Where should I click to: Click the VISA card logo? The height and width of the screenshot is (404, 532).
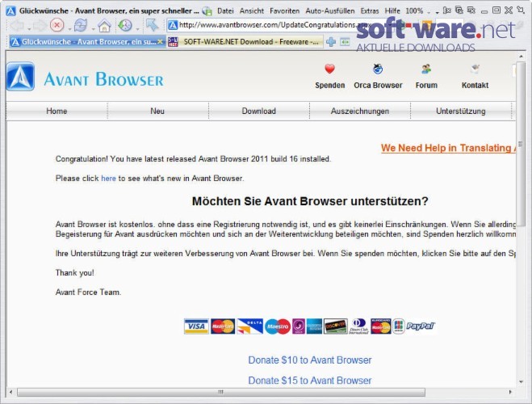[x=196, y=326]
